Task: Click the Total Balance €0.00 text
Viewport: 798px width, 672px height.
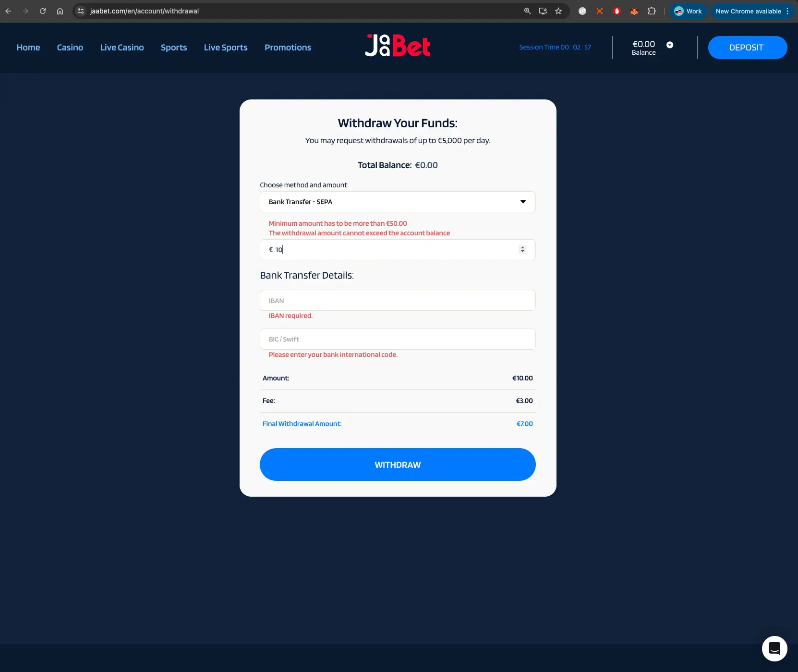Action: click(398, 165)
